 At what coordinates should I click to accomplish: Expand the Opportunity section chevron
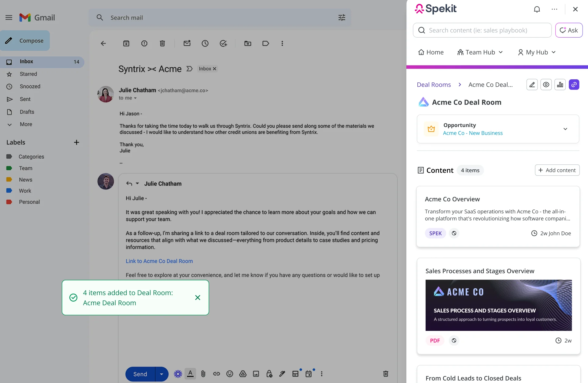coord(565,129)
